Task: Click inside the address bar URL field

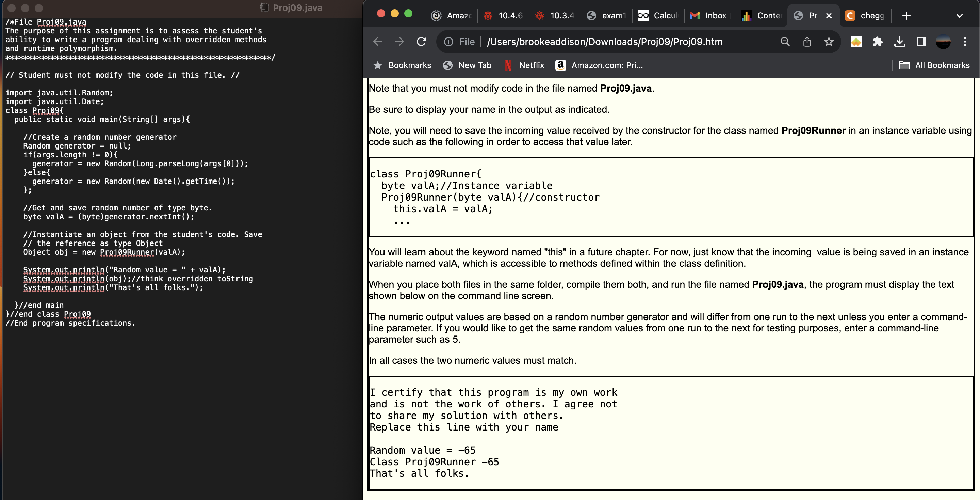Action: [x=605, y=42]
